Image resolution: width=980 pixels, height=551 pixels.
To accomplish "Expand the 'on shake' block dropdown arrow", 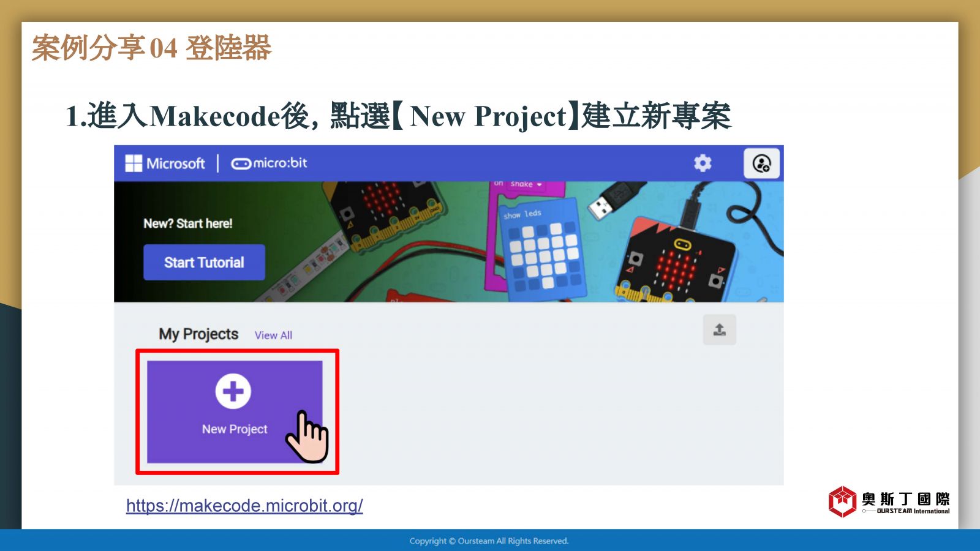I will coord(540,184).
